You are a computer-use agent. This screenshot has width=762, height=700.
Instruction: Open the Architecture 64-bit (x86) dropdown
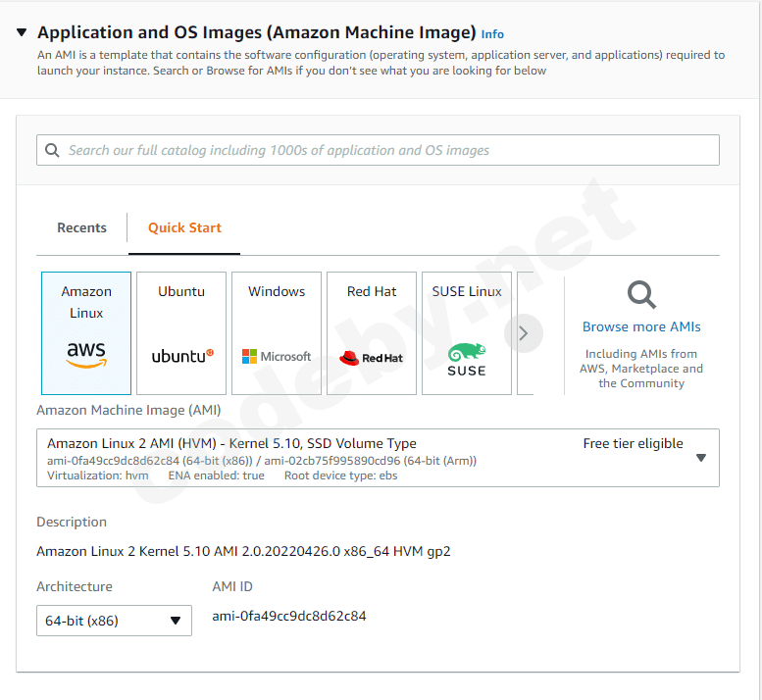(114, 621)
